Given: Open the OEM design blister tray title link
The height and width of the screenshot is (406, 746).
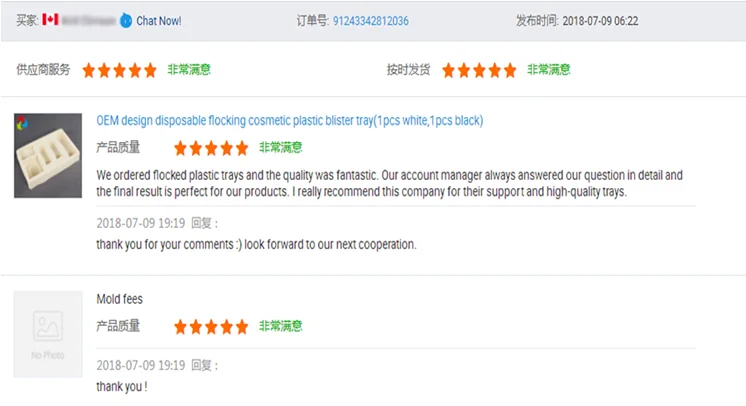Looking at the screenshot, I should [289, 121].
